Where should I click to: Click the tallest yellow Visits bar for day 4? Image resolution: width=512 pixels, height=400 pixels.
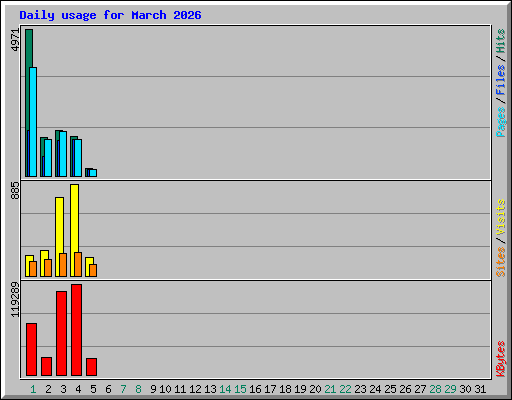pyautogui.click(x=75, y=218)
